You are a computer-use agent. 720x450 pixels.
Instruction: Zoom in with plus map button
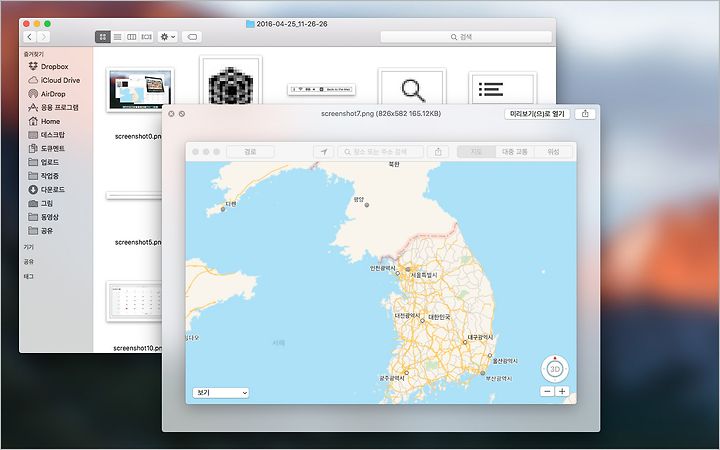(562, 392)
